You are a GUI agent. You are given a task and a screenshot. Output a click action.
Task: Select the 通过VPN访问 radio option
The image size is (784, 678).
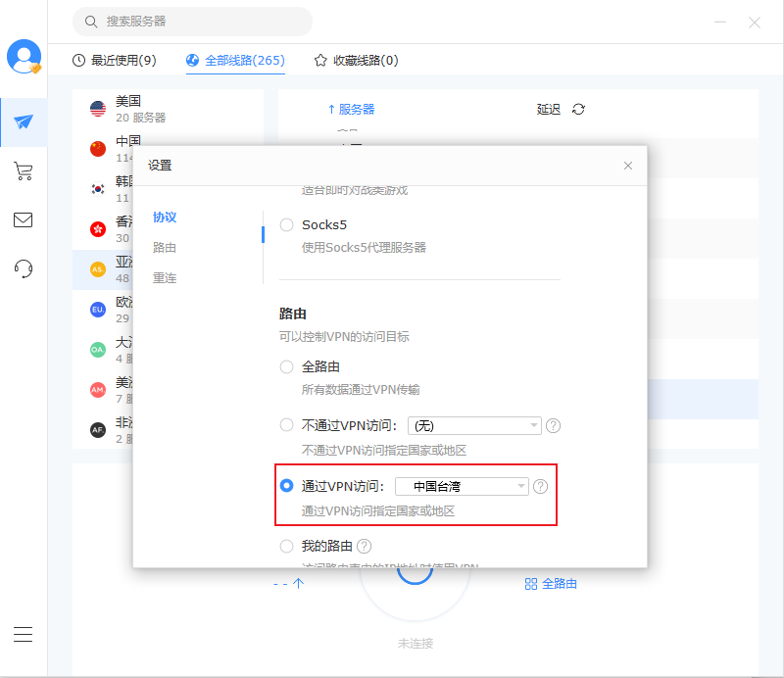click(286, 486)
